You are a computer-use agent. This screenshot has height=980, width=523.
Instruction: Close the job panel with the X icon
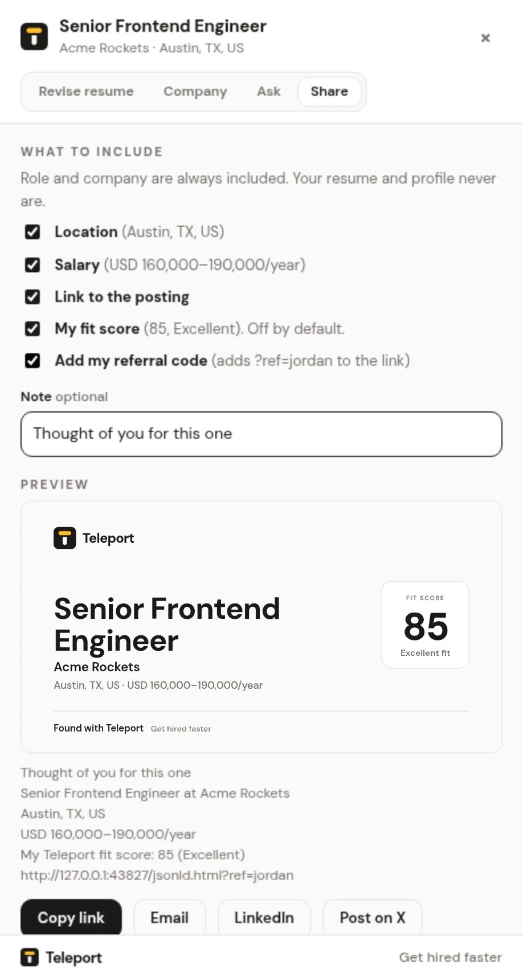[485, 38]
